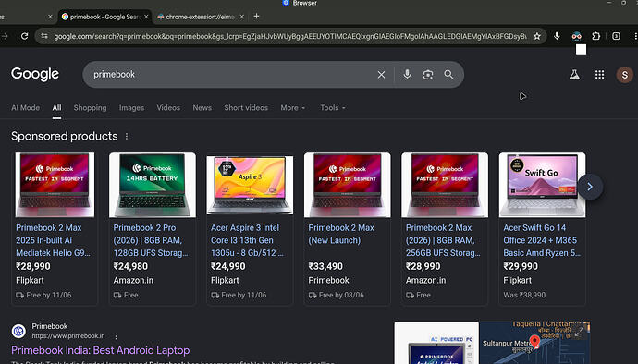This screenshot has height=364, width=638.
Task: Open the side panel toolbar icon
Action: (x=616, y=36)
